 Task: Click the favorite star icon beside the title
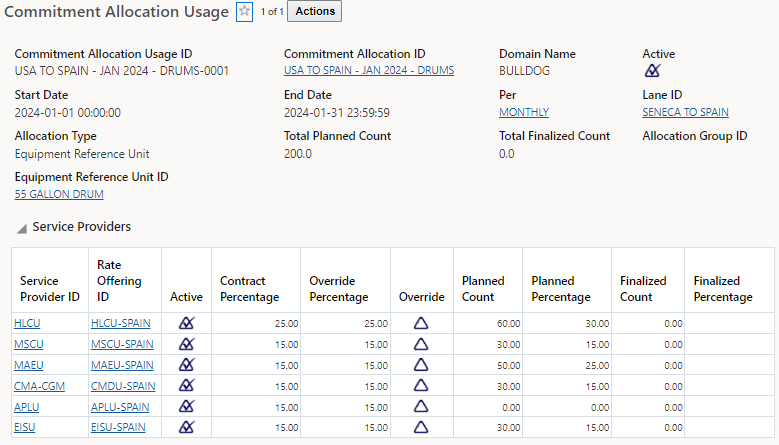(244, 11)
